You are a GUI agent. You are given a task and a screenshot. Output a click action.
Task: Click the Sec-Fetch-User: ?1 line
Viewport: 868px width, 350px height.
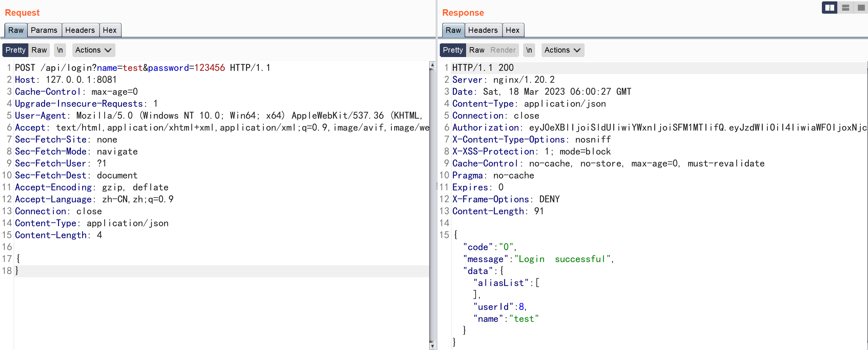61,163
